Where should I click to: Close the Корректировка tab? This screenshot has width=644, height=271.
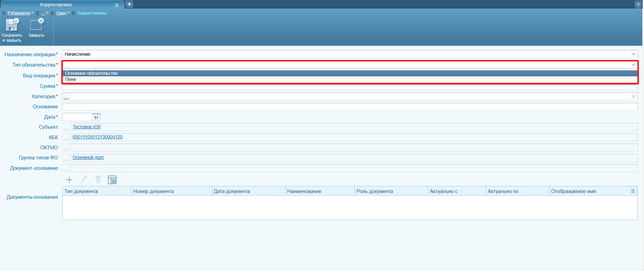click(x=117, y=5)
